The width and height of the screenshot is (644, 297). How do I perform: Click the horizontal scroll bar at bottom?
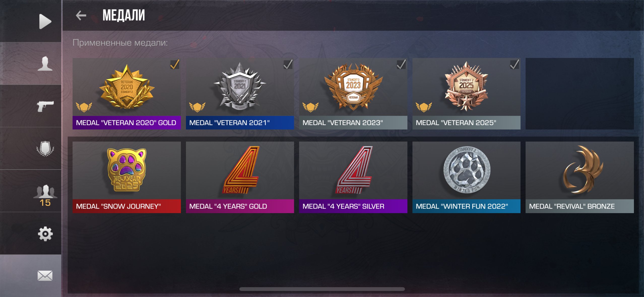[x=322, y=289]
